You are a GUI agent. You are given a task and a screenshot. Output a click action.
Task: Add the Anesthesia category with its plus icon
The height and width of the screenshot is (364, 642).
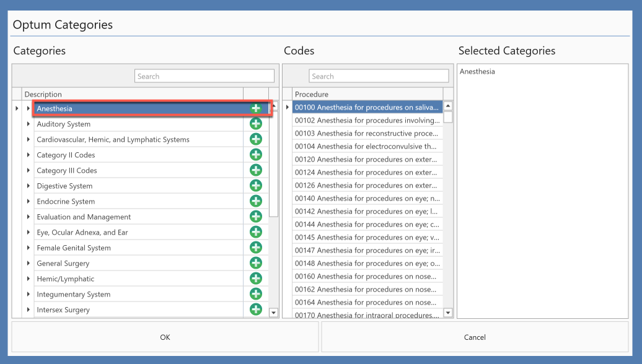(x=256, y=108)
